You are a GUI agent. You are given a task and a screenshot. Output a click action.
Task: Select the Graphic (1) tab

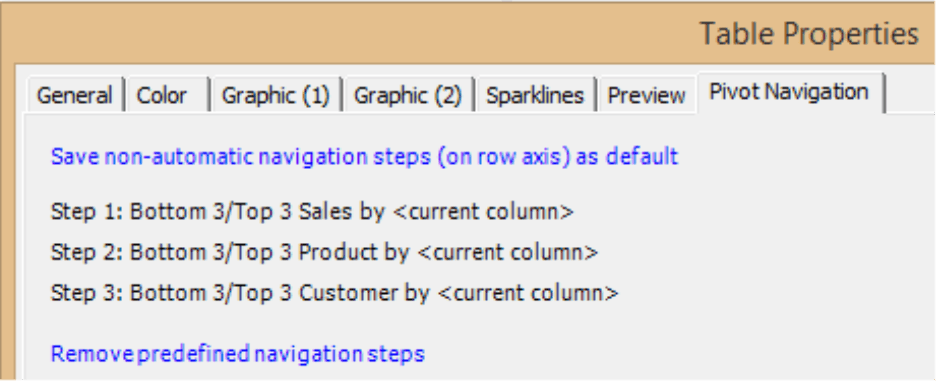tap(276, 95)
